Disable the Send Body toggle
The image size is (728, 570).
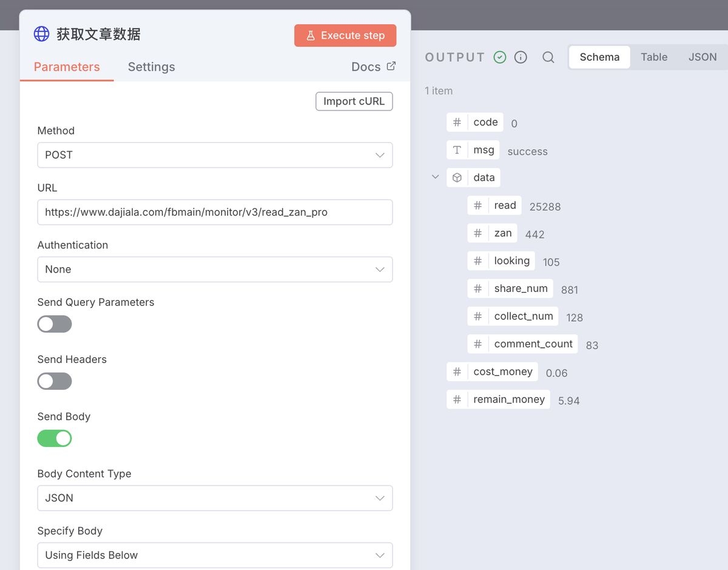point(55,438)
